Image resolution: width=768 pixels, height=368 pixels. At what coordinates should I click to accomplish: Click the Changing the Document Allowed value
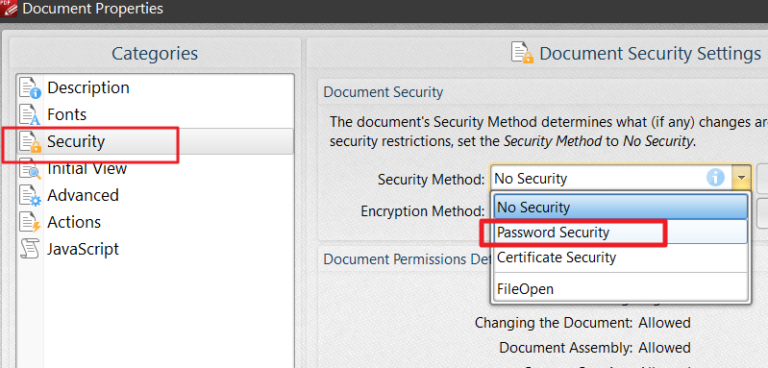point(664,323)
